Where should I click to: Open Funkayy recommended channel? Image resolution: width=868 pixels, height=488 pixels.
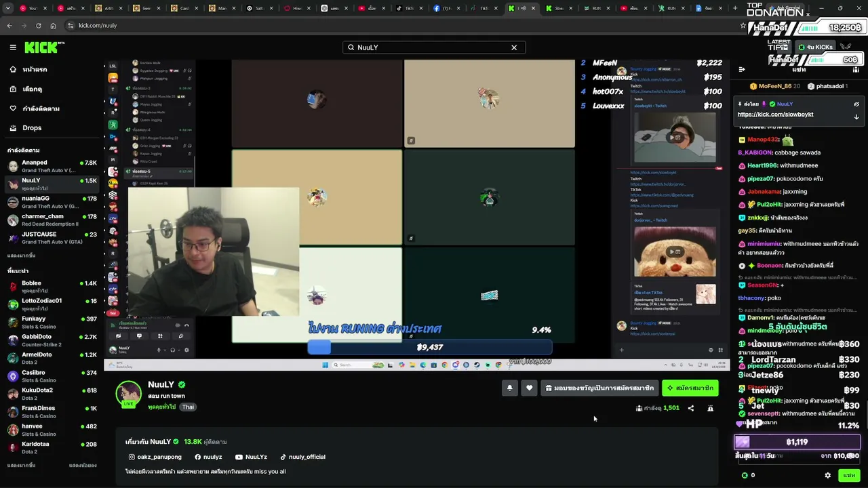coord(53,322)
